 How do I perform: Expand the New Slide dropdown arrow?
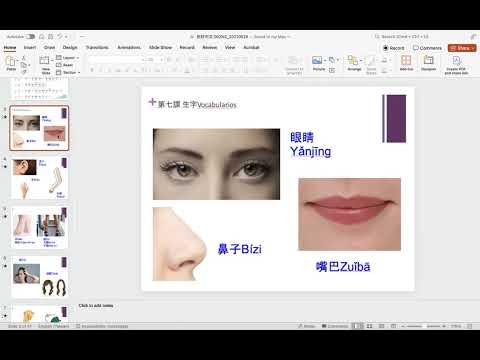tap(52, 61)
